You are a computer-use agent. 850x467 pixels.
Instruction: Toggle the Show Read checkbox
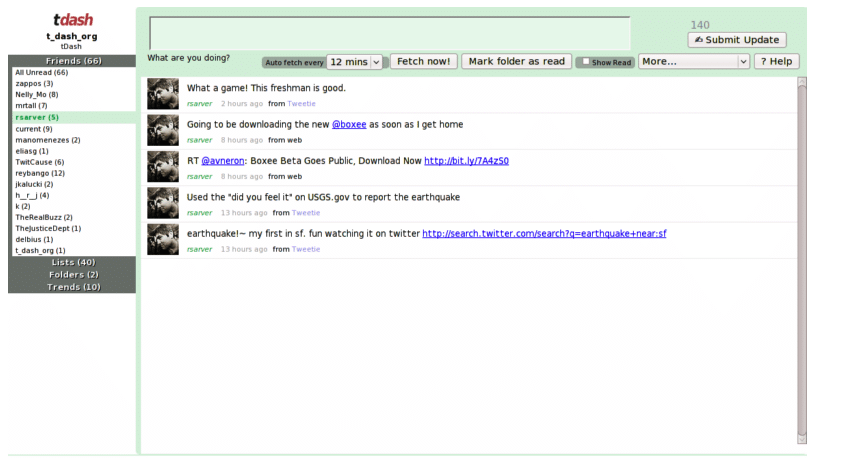click(586, 62)
